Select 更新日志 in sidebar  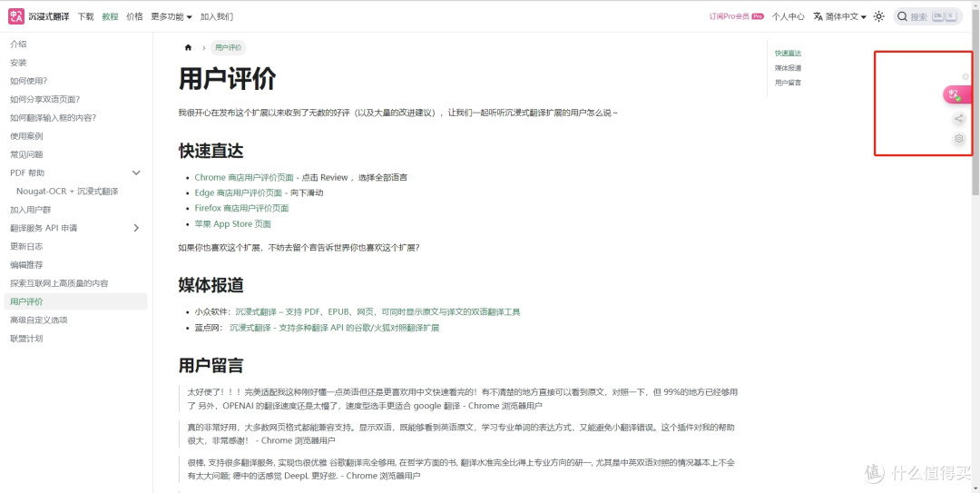click(26, 247)
